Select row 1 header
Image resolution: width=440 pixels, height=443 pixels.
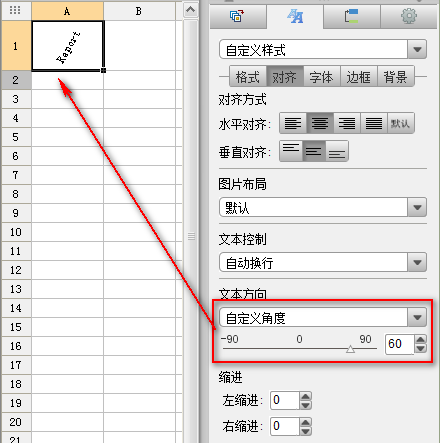click(16, 46)
